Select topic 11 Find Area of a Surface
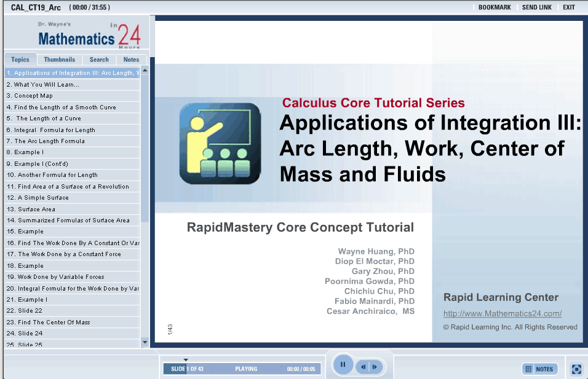The width and height of the screenshot is (588, 379). coord(73,187)
